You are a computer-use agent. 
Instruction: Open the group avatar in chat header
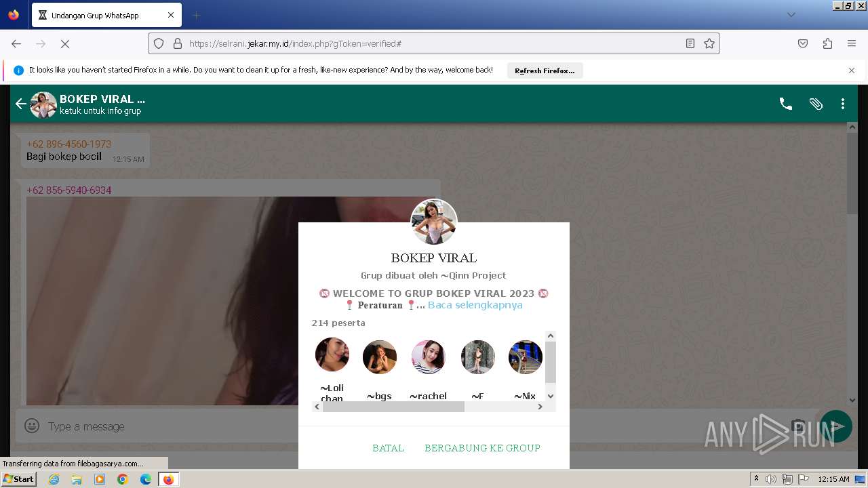[x=43, y=104]
